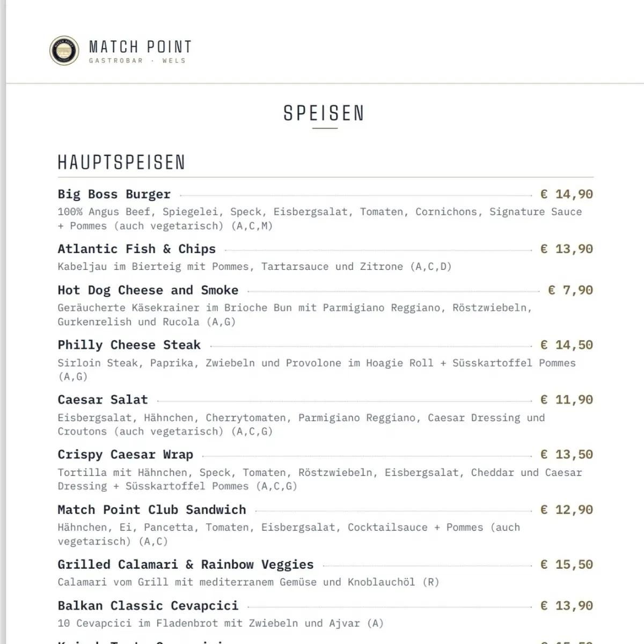Click the MATCH POINT brand name text

pyautogui.click(x=140, y=47)
